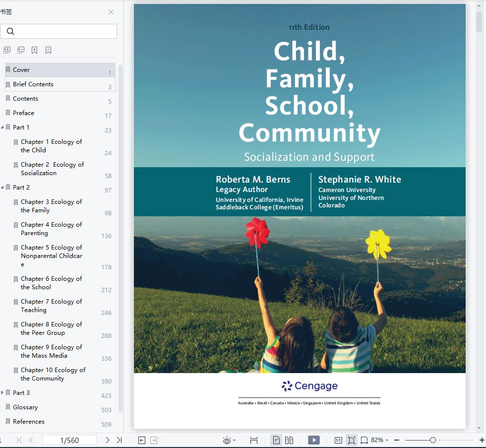Open Chapter 6 Ecology of the School

coord(51,283)
